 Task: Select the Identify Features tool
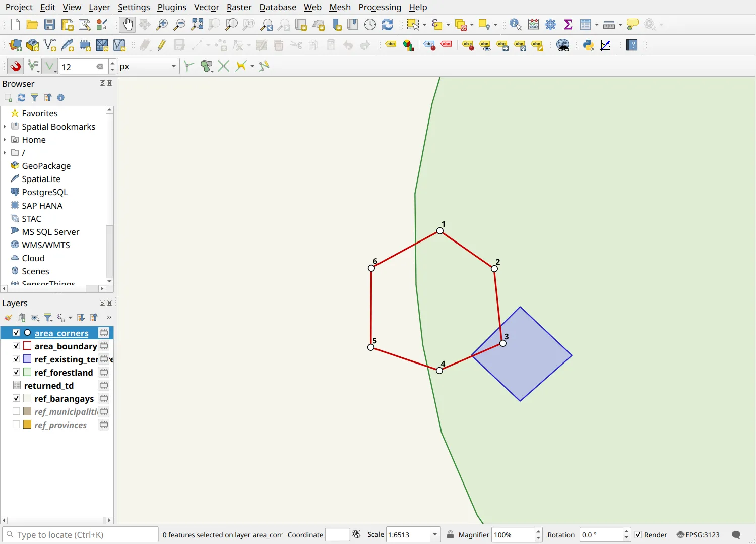point(516,24)
